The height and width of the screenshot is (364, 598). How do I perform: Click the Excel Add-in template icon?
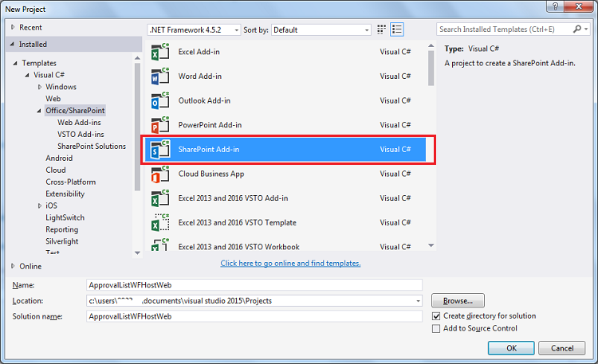coord(159,52)
